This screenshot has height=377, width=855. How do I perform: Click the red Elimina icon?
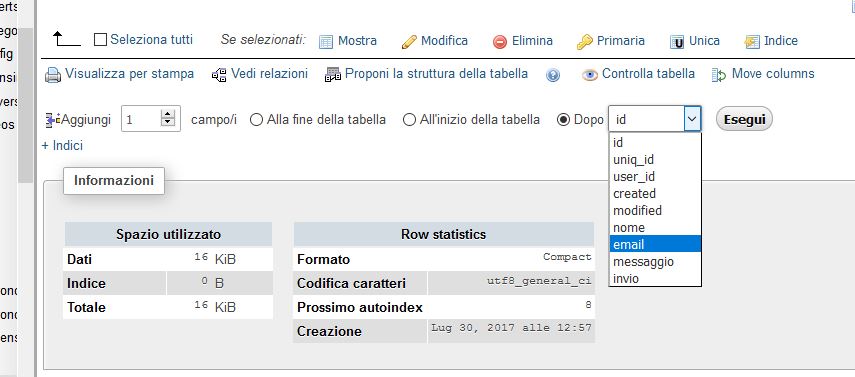pos(499,42)
